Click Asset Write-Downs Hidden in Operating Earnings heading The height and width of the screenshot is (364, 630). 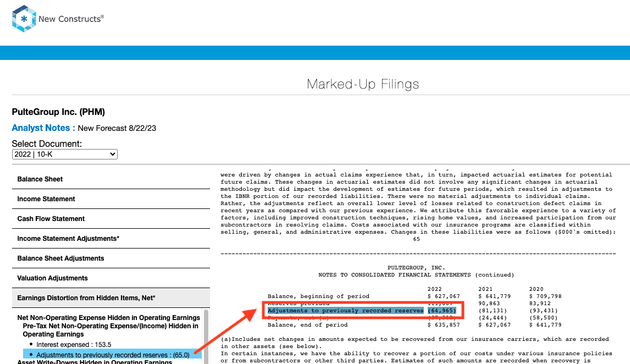pyautogui.click(x=95, y=362)
